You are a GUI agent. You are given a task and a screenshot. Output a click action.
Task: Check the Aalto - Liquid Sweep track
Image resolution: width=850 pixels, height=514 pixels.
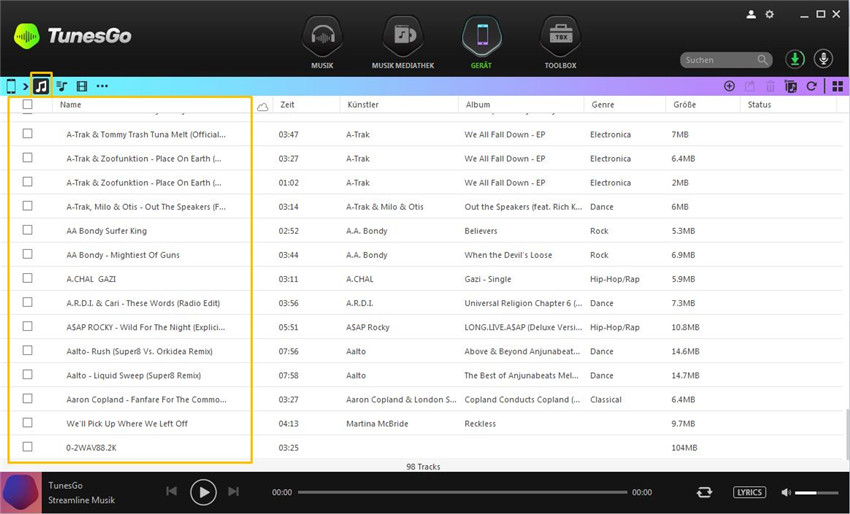[x=28, y=375]
